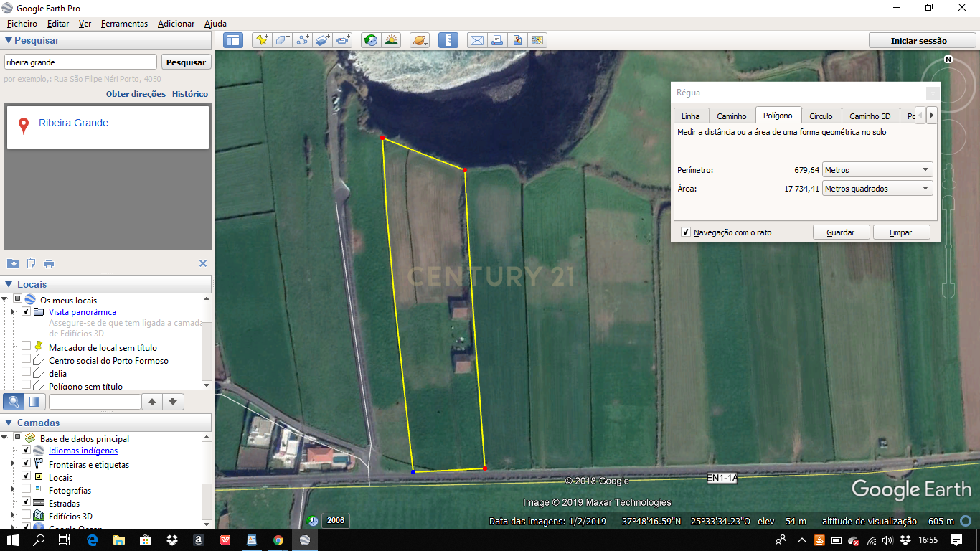The image size is (980, 551).
Task: Switch to the Linha ruler tab
Action: 691,116
